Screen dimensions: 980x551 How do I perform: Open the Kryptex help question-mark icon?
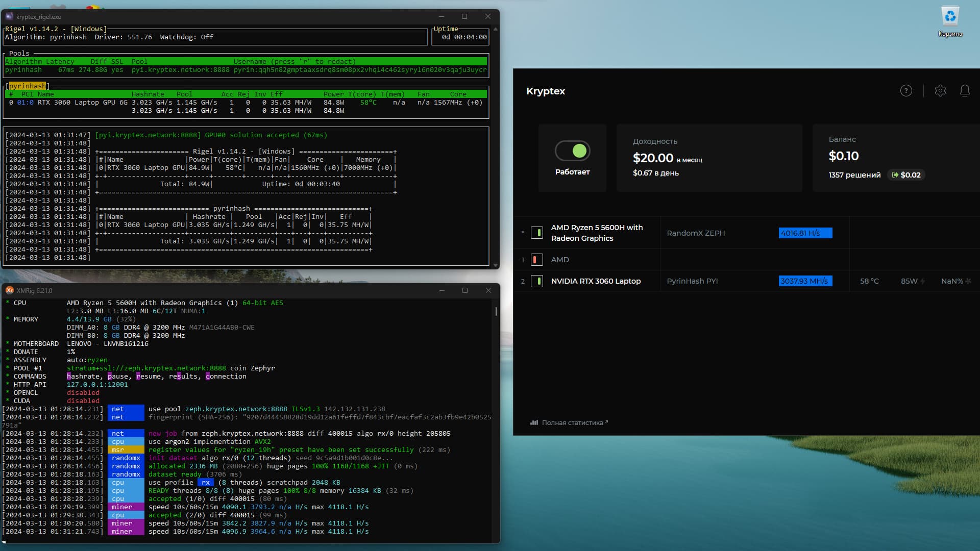906,91
